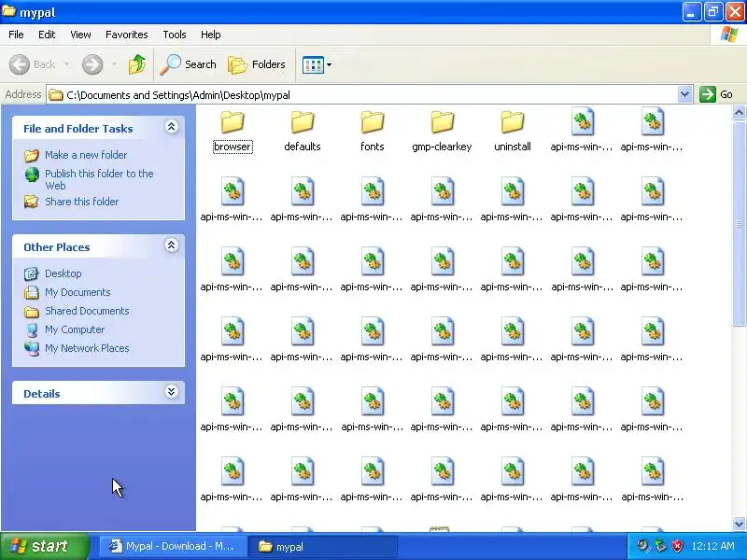747x560 pixels.
Task: Click Make a new folder
Action: (86, 155)
